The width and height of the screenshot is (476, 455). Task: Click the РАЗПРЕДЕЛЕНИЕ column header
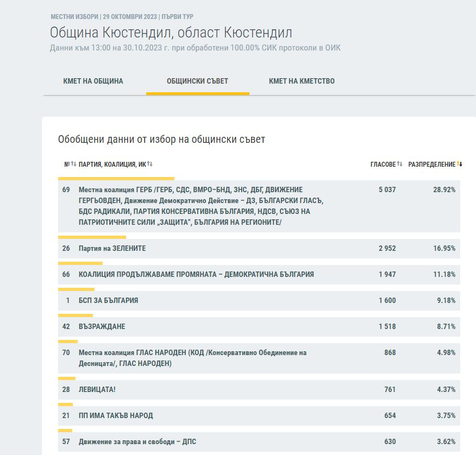coord(431,164)
